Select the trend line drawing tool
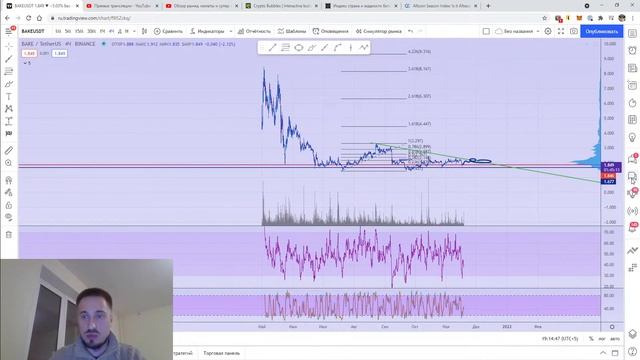The image size is (640, 360). (x=9, y=59)
